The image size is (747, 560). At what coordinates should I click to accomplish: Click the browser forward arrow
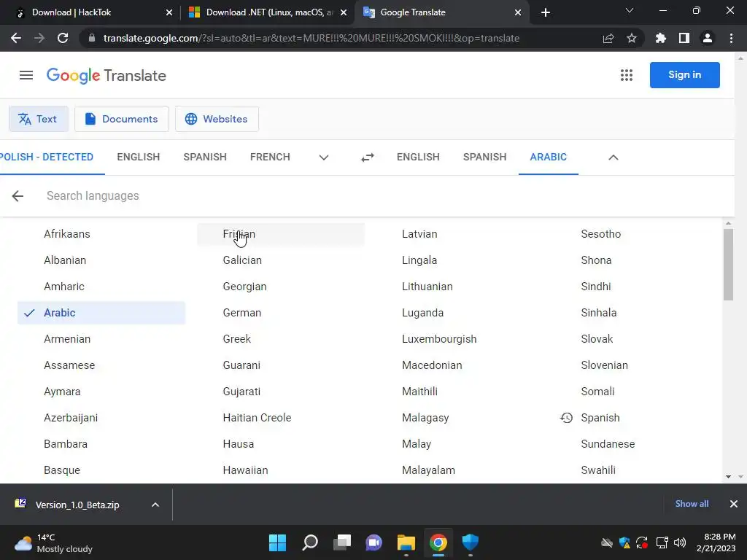[x=39, y=38]
